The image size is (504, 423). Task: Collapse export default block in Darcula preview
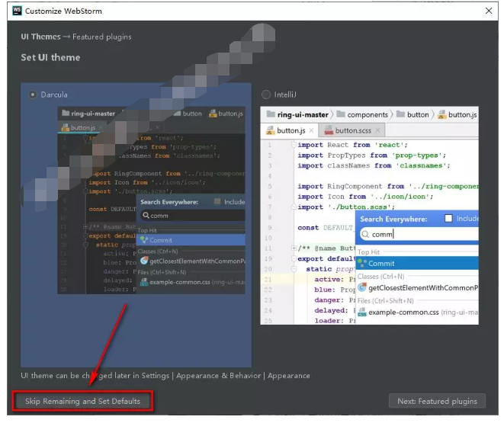point(85,236)
